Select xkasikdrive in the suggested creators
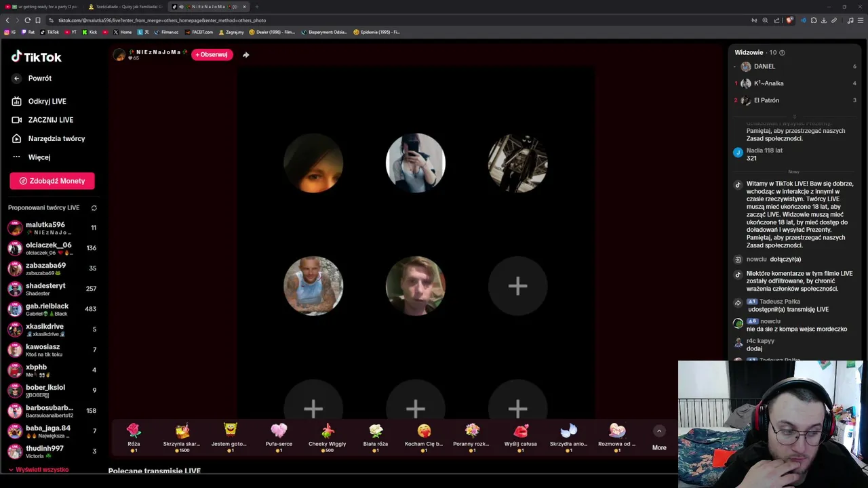 coord(52,329)
